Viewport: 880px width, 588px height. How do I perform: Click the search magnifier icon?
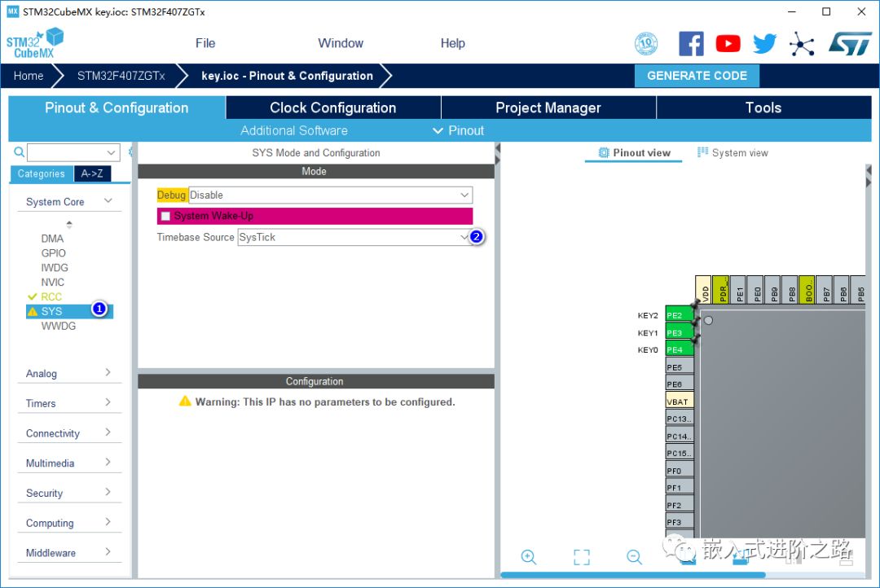point(19,152)
